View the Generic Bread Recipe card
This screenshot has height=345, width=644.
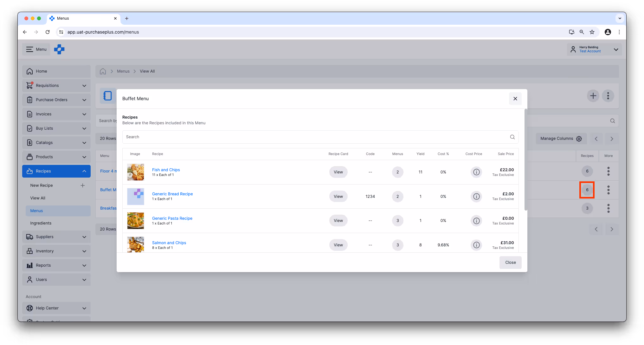[338, 197]
